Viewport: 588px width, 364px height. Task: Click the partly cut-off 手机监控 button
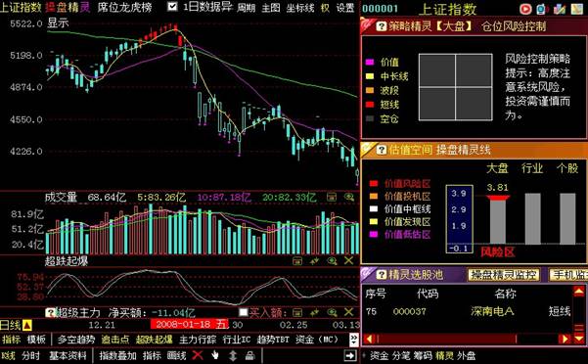point(567,275)
